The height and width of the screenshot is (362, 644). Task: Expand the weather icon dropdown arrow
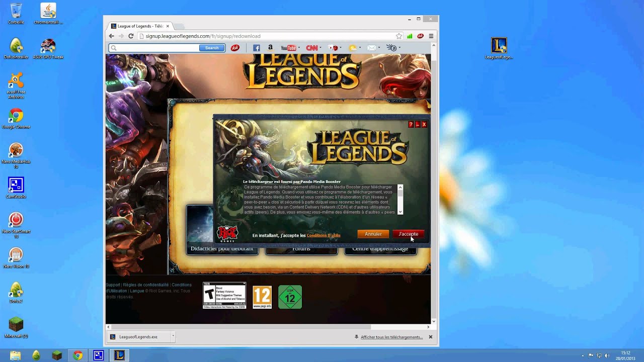tap(360, 48)
